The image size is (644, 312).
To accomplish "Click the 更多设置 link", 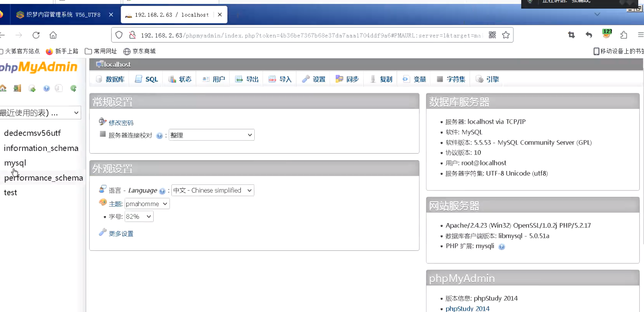I will pyautogui.click(x=121, y=234).
